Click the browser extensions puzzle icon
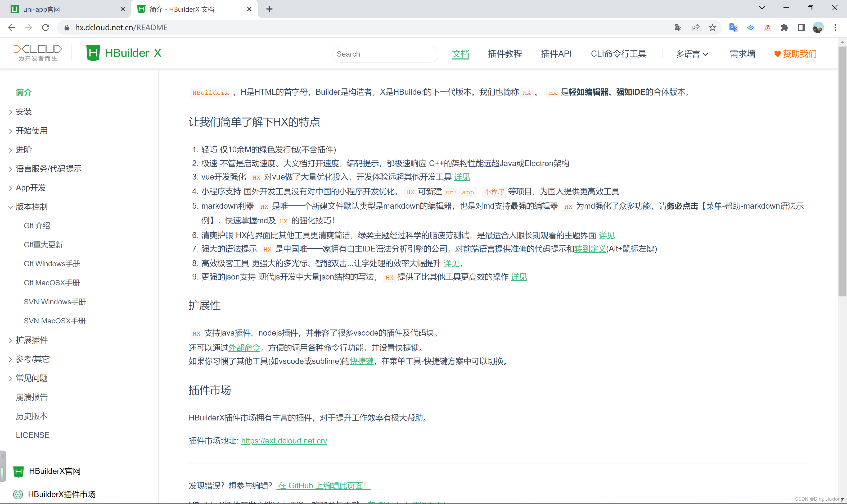This screenshot has height=504, width=847. tap(785, 28)
